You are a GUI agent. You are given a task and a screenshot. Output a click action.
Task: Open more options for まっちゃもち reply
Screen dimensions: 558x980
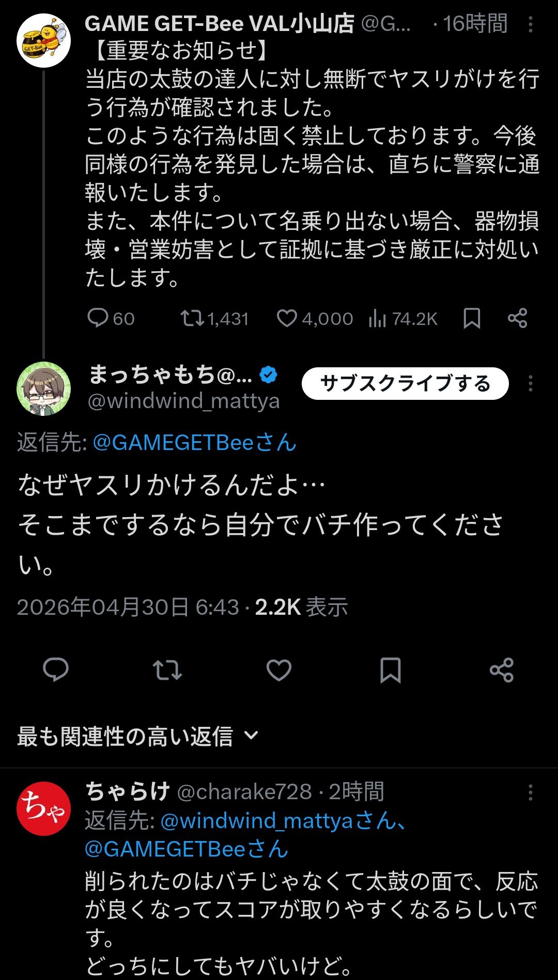pyautogui.click(x=531, y=384)
